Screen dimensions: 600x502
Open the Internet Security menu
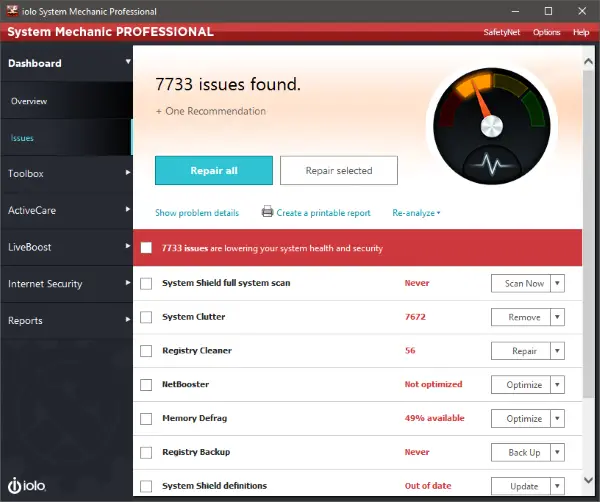(x=67, y=284)
